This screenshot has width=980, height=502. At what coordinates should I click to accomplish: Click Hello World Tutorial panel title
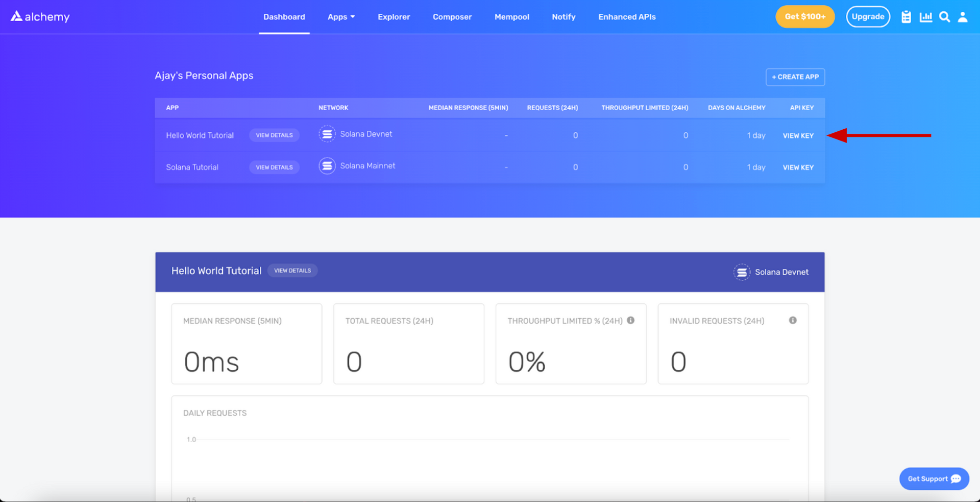click(216, 271)
